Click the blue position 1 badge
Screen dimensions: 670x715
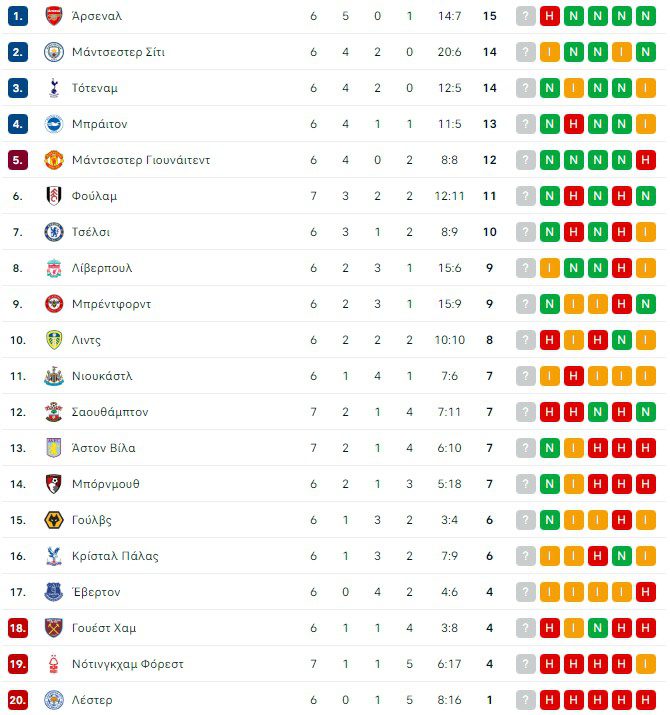click(18, 16)
